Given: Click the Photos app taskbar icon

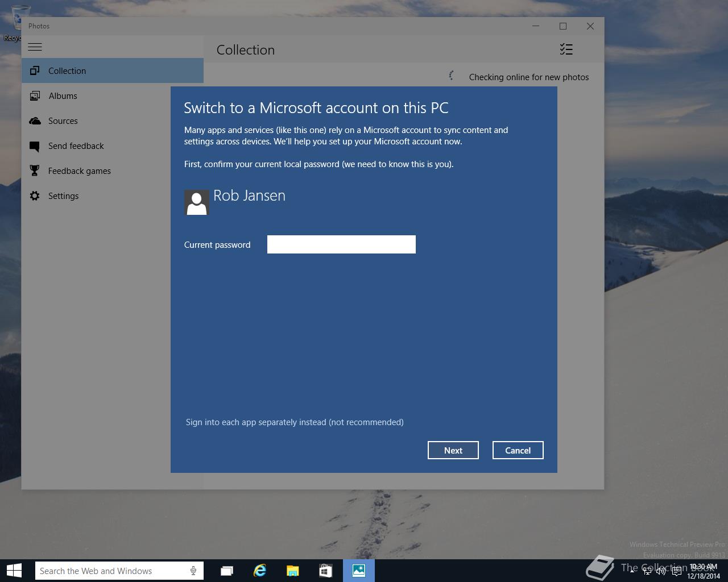Looking at the screenshot, I should pos(359,571).
